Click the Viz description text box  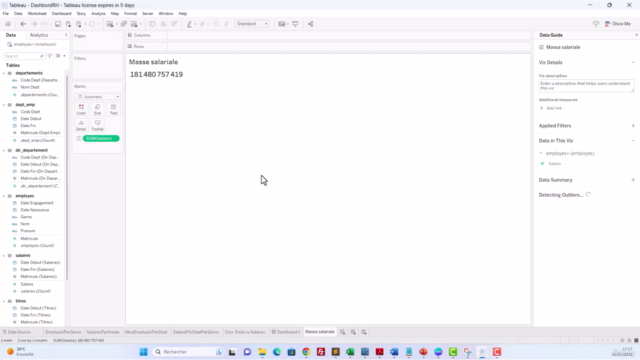pos(587,86)
